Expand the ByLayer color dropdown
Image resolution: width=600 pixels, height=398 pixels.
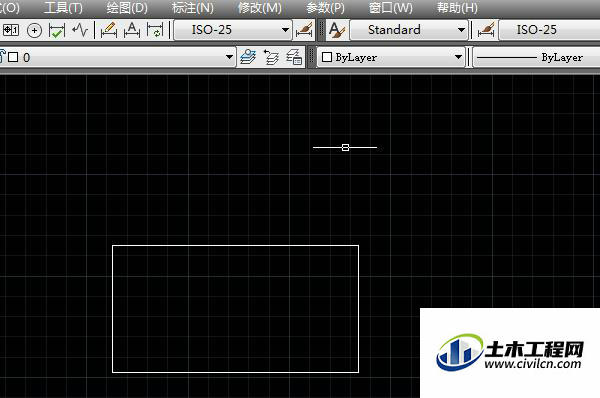pyautogui.click(x=458, y=57)
